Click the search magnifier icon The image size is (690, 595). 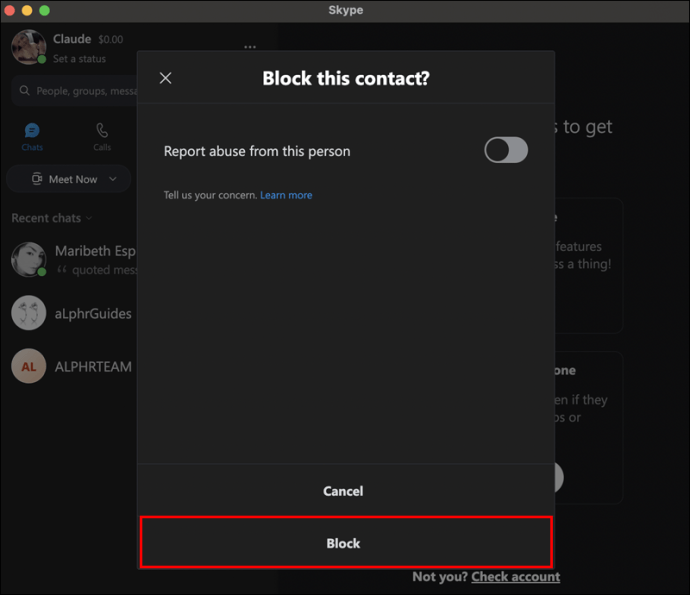[x=25, y=91]
